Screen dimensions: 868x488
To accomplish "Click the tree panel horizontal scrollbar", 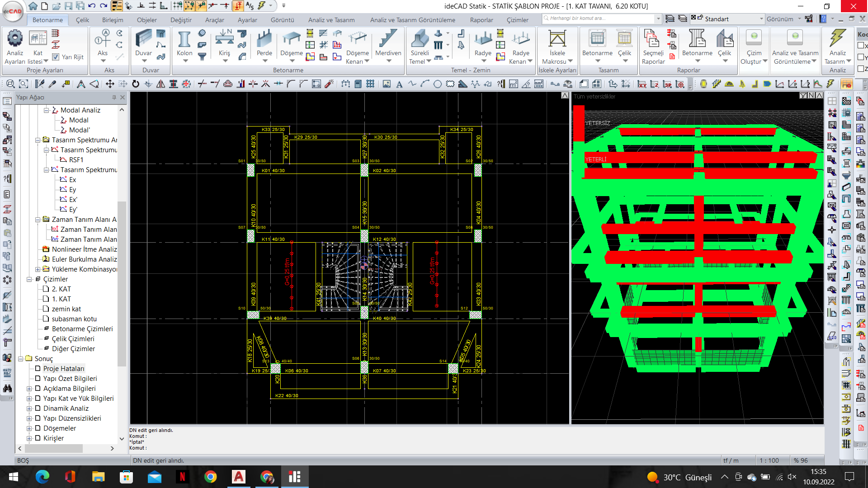I will [54, 448].
